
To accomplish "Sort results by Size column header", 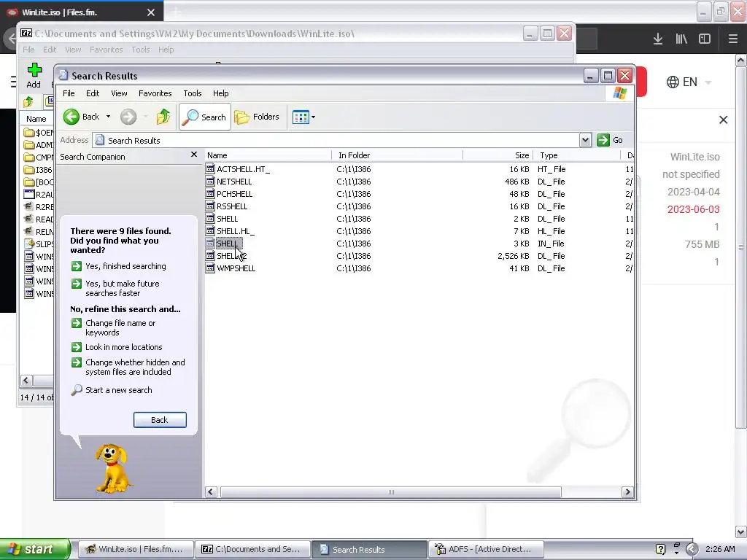I will [498, 155].
